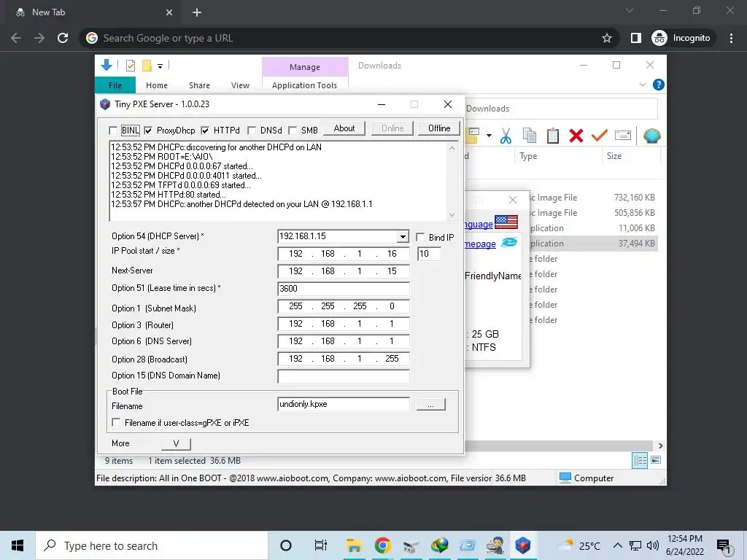Expand the Explorer ribbon chevron
The width and height of the screenshot is (747, 560).
click(x=642, y=85)
